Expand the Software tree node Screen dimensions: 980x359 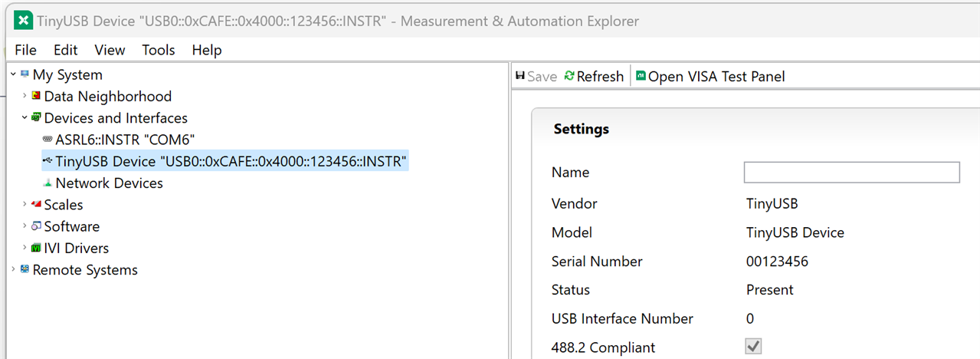click(x=25, y=226)
